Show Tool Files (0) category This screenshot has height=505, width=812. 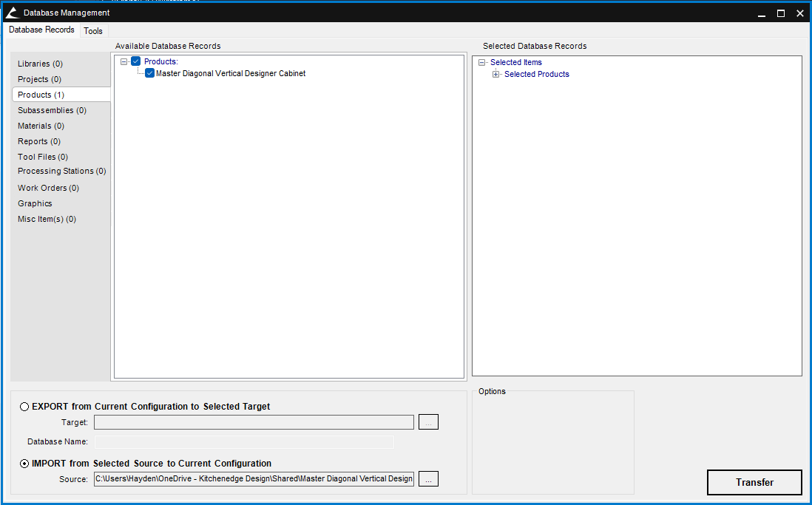(42, 157)
